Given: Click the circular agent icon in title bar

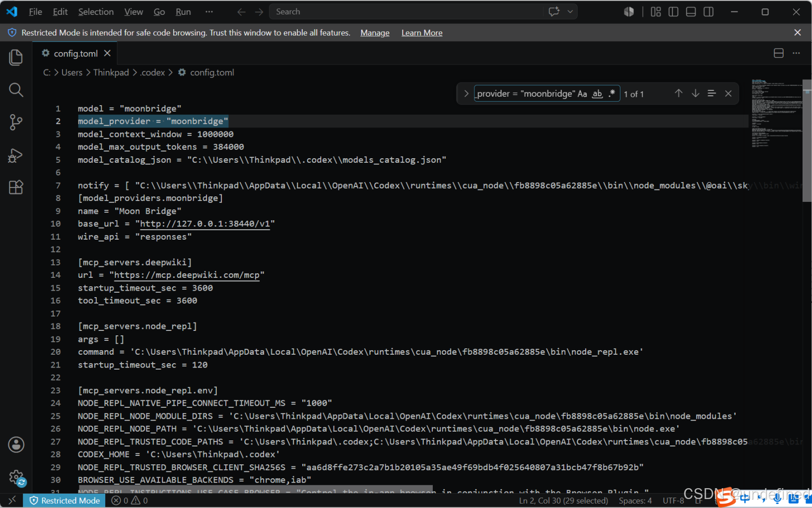Looking at the screenshot, I should click(x=629, y=12).
